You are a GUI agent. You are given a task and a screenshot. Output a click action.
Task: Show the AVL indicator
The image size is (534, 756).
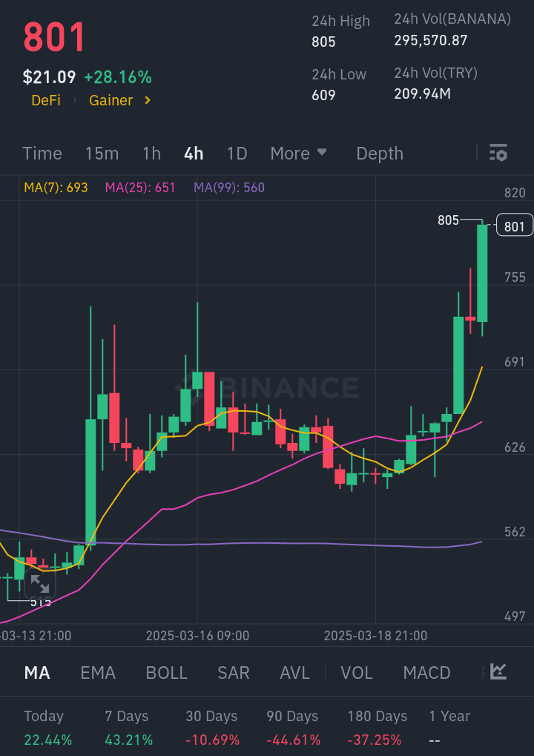tap(294, 673)
